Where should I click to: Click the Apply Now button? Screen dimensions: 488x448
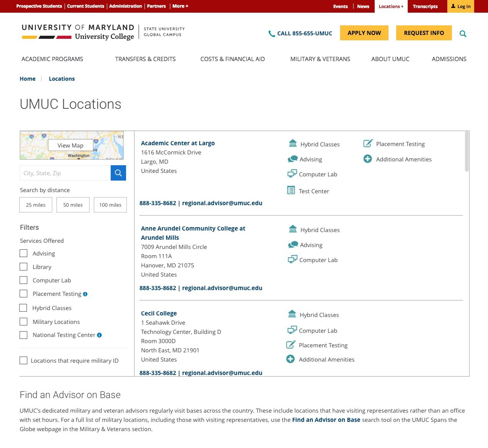[364, 33]
